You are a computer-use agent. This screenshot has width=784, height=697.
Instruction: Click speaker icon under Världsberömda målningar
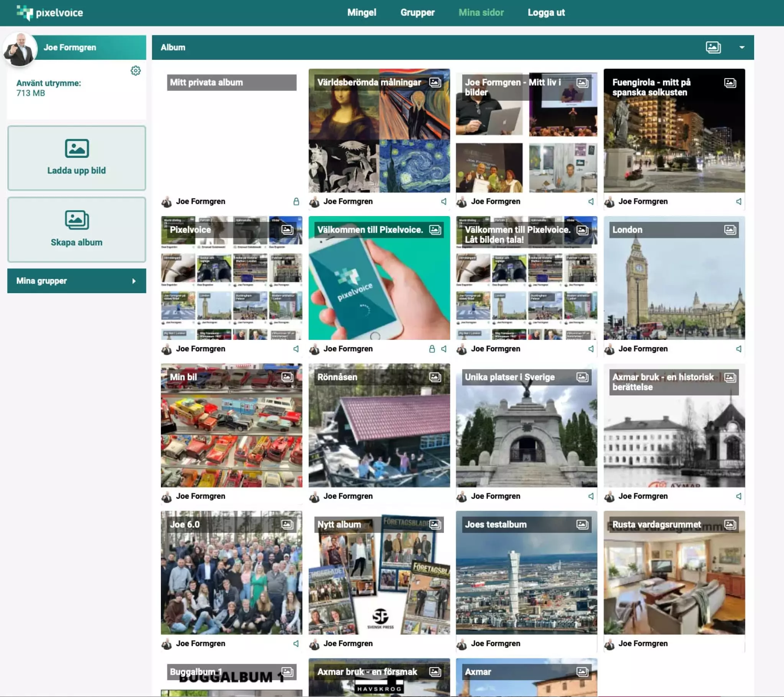(444, 202)
